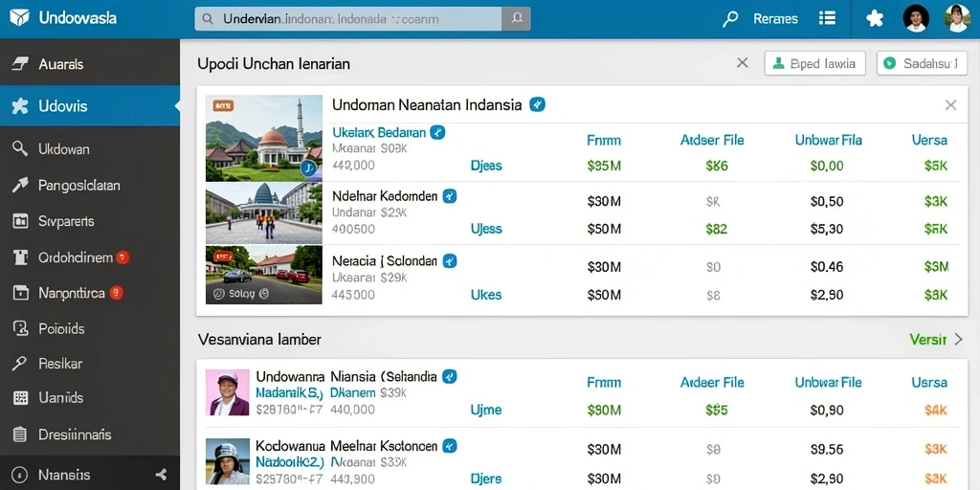The width and height of the screenshot is (980, 490).
Task: Open the first user avatar in header
Action: tap(916, 18)
